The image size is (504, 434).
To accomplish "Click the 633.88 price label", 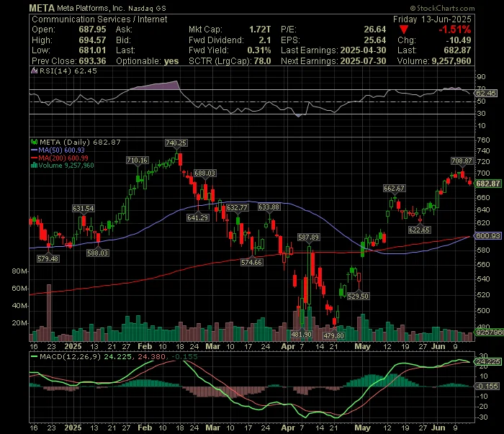I will point(269,207).
